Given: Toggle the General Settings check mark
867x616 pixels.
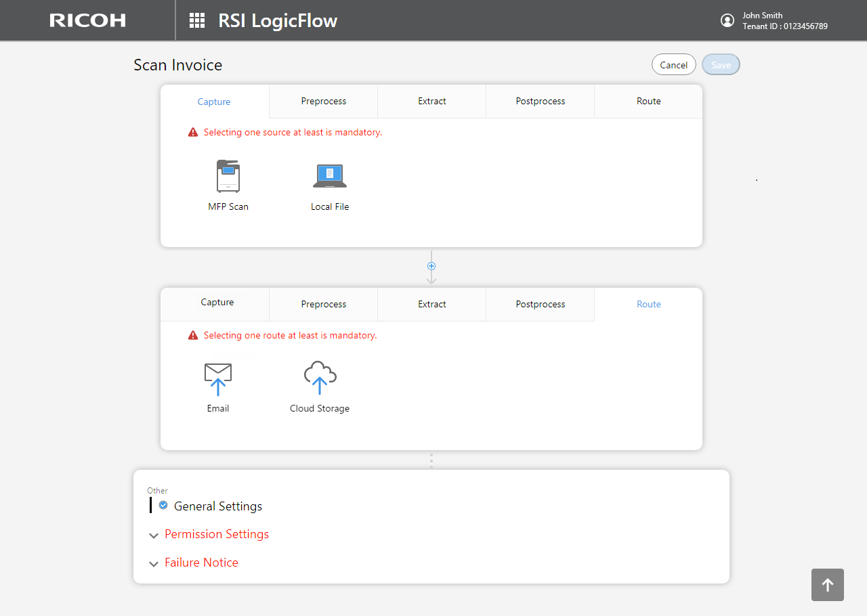Looking at the screenshot, I should coord(163,505).
